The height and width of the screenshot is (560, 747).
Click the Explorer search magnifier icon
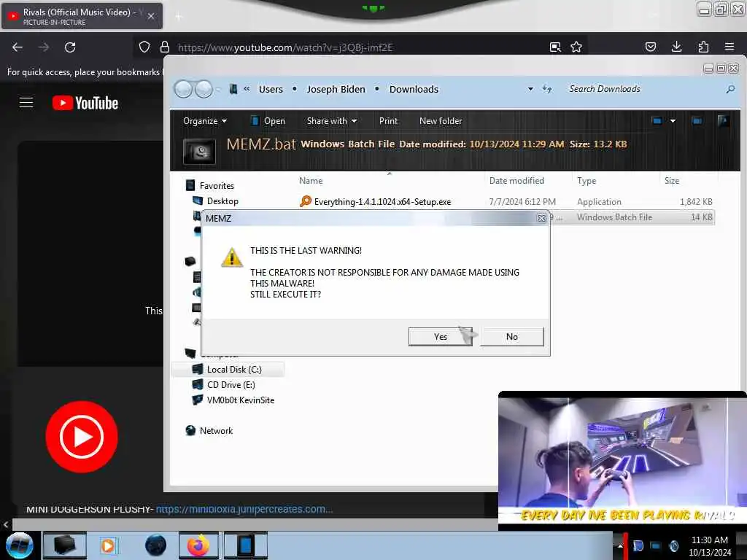[730, 89]
